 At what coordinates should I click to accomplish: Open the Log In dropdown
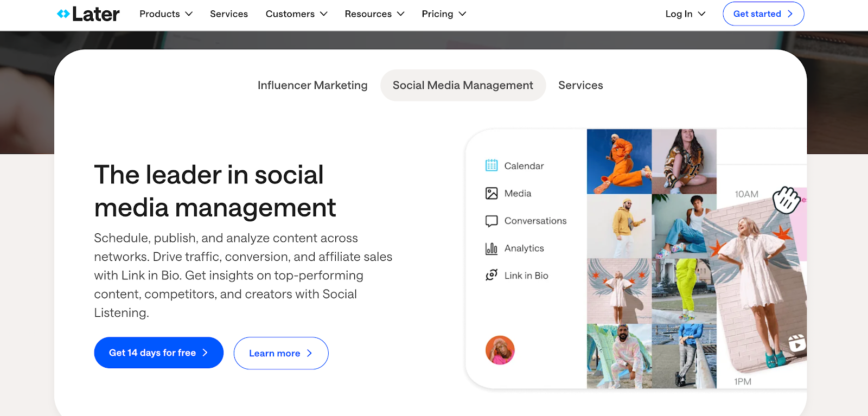pos(685,14)
